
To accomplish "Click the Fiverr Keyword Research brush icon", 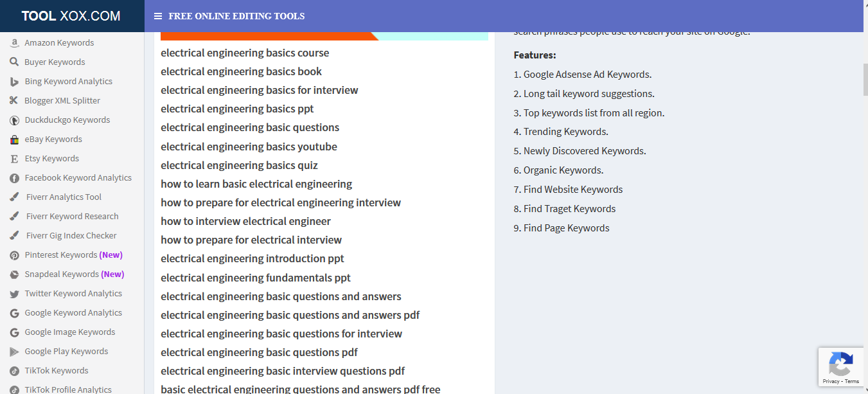I will (x=14, y=217).
